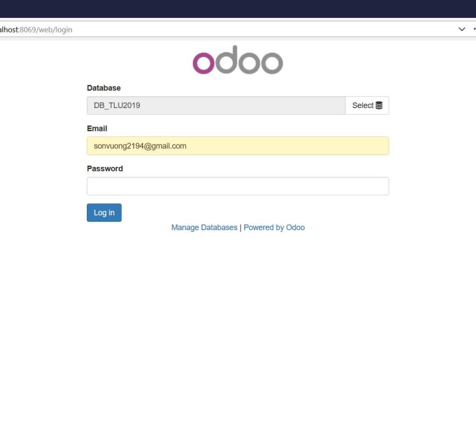Image resolution: width=476 pixels, height=448 pixels.
Task: Click the browser address bar URL
Action: click(36, 30)
